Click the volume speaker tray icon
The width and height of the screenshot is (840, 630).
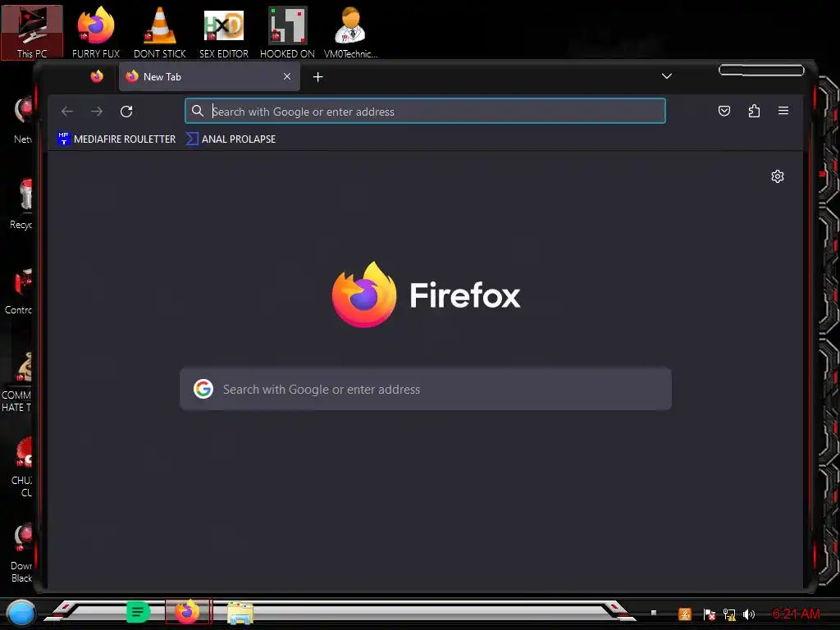point(748,614)
